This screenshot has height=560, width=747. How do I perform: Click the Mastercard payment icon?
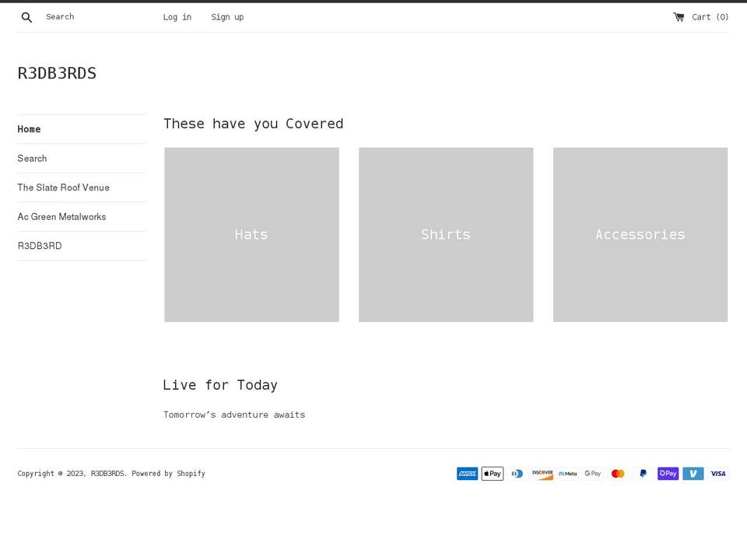pos(618,474)
